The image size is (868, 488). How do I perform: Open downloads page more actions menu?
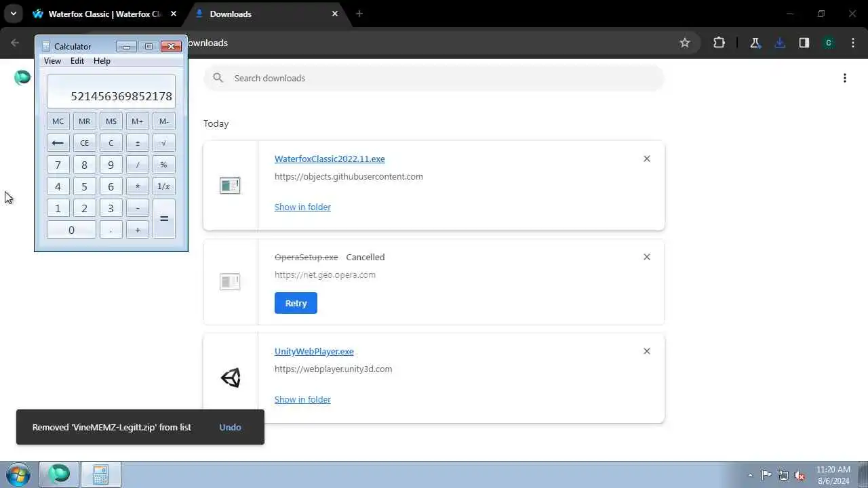coord(845,78)
